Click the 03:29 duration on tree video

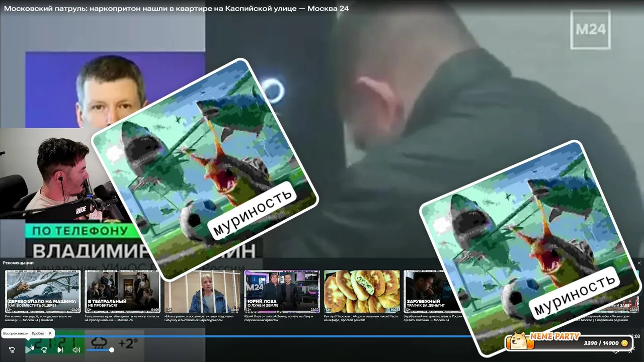tap(75, 310)
